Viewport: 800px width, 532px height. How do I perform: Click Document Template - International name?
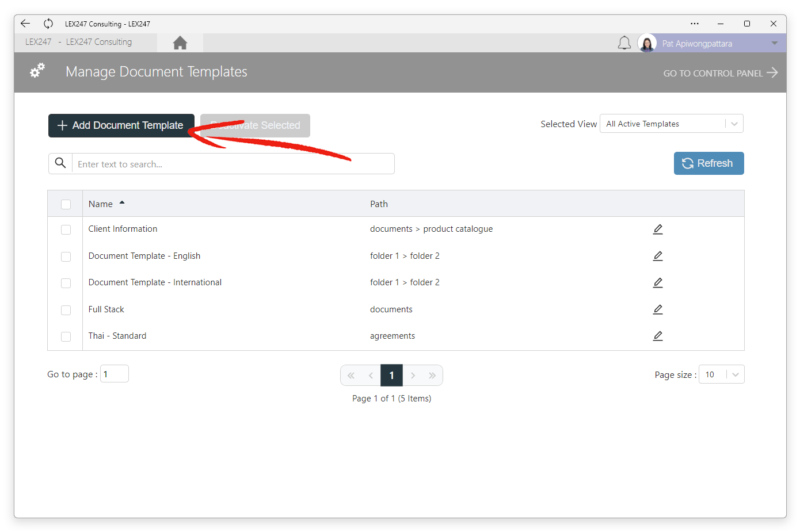pos(155,282)
